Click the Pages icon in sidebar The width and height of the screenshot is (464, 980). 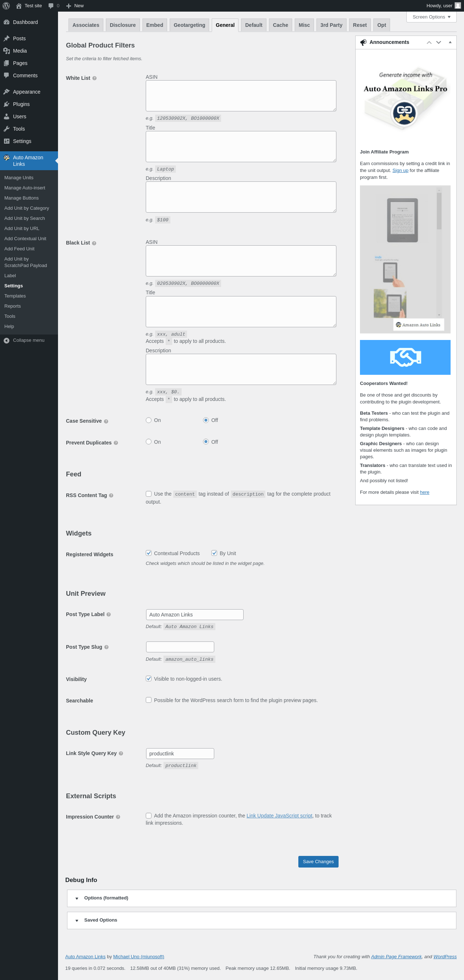[7, 63]
